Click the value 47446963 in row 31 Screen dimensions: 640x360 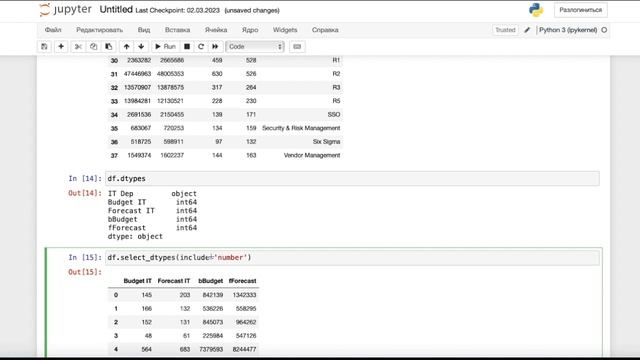click(138, 74)
